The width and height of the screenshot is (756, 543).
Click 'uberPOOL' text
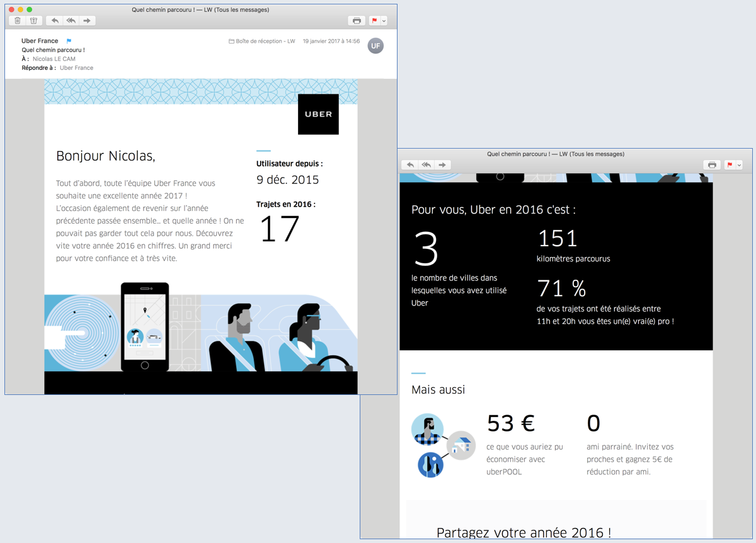point(504,472)
